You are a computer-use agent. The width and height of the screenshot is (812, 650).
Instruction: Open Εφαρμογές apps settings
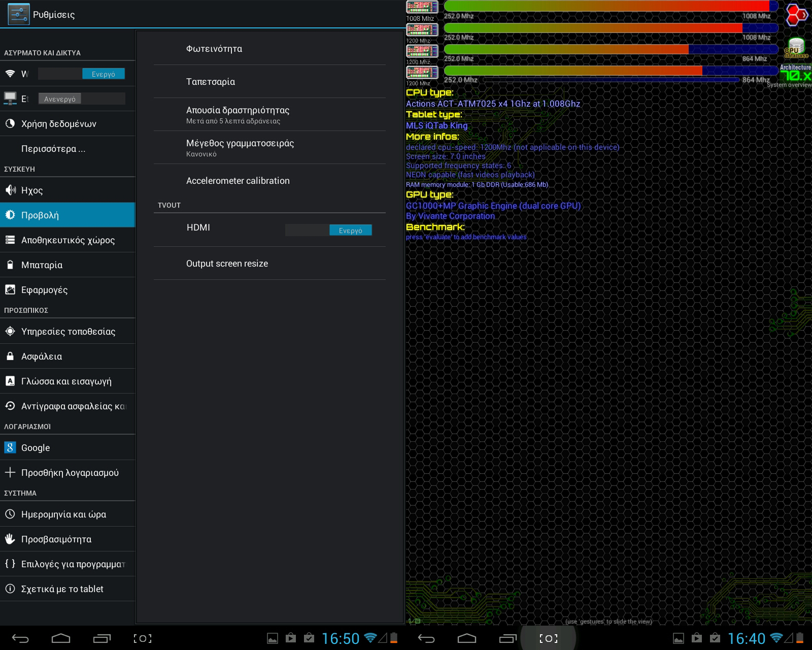pos(67,289)
